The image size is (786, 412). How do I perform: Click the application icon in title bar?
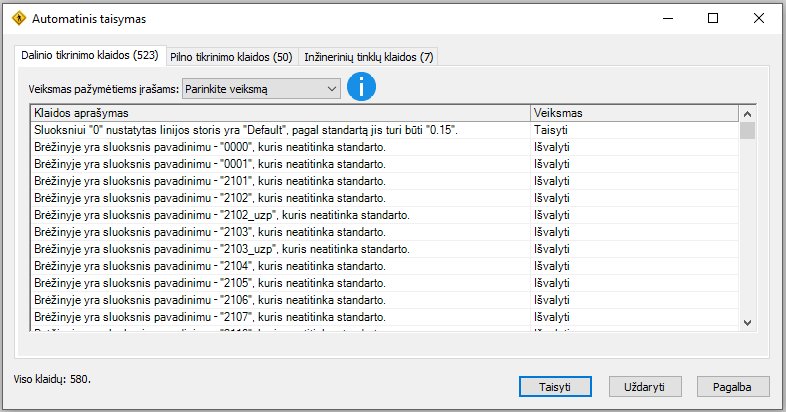tap(19, 19)
